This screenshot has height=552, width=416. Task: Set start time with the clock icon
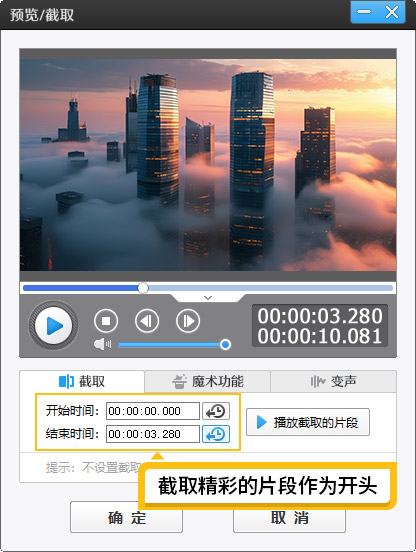pos(216,411)
